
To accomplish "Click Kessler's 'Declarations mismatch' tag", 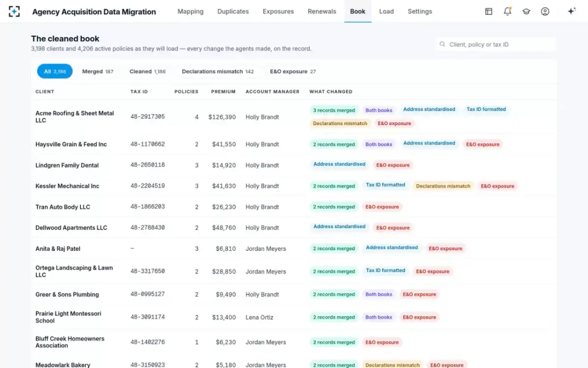I will 443,186.
